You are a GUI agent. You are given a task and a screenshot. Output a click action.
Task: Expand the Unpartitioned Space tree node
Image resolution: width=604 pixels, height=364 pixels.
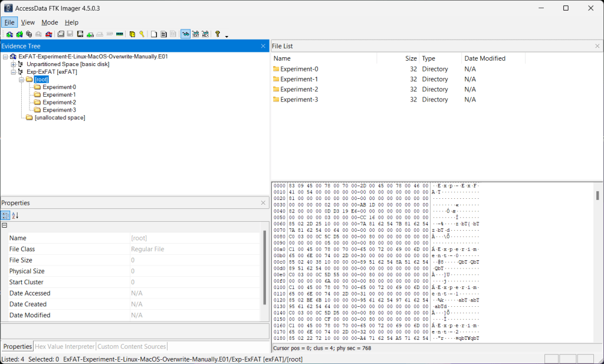tap(14, 64)
